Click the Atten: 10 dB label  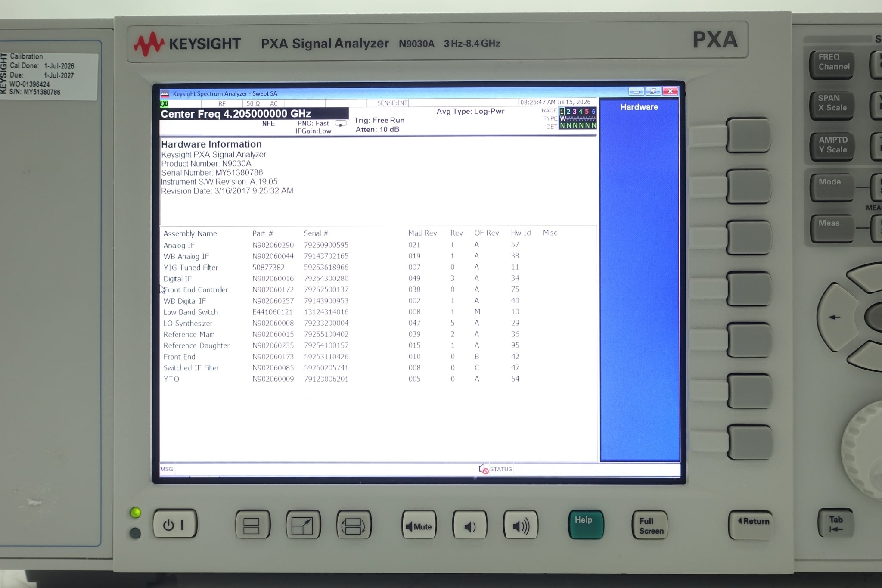tap(377, 129)
